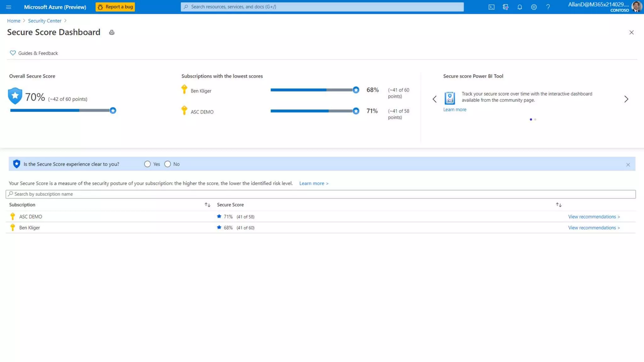Open the hamburger portal menu
The width and height of the screenshot is (644, 362).
tap(8, 7)
